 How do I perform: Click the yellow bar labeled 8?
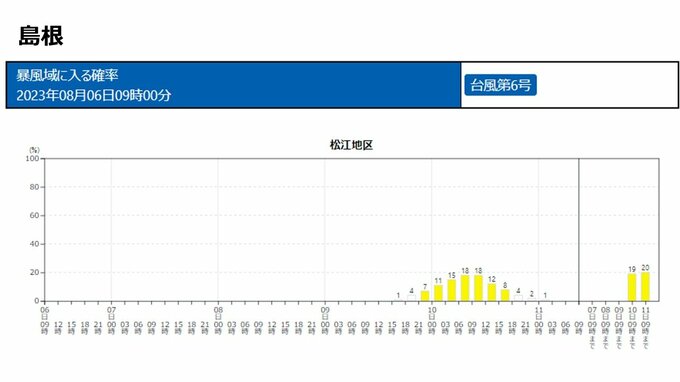[x=505, y=295]
